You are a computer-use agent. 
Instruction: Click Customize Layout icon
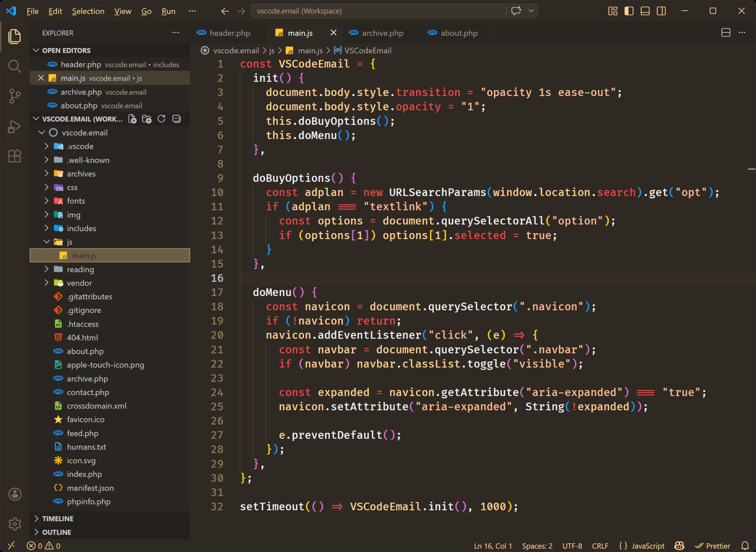pos(613,11)
